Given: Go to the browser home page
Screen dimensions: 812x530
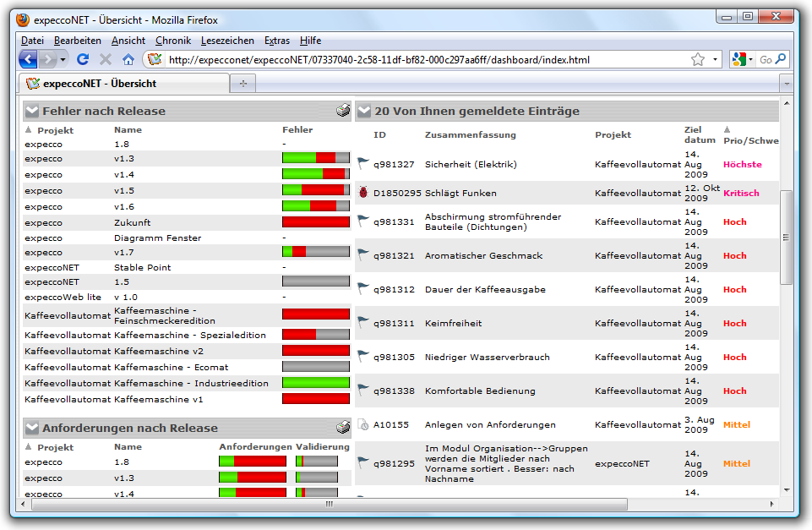Looking at the screenshot, I should point(128,59).
